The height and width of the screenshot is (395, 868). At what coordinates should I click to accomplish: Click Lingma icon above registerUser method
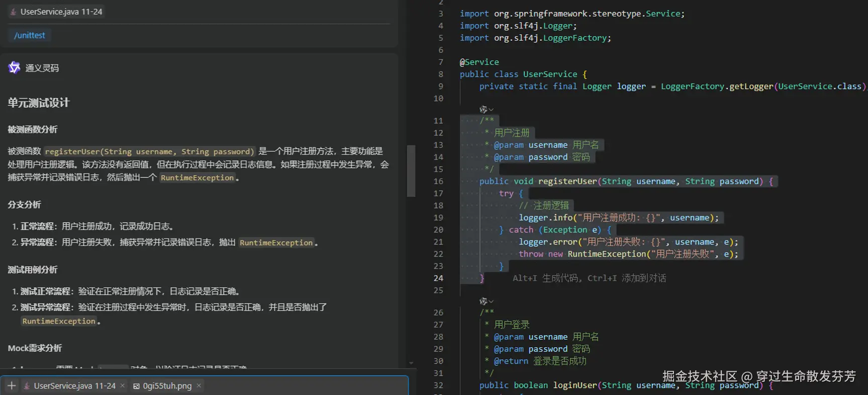tap(483, 109)
